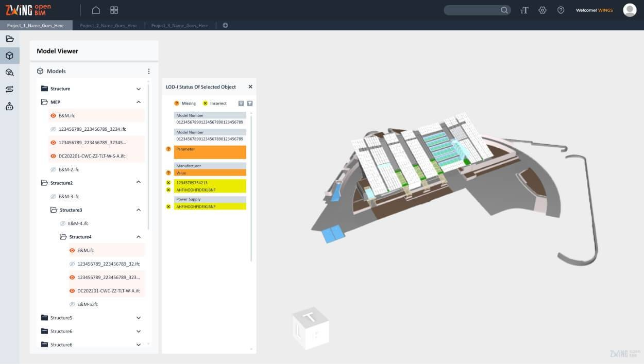Expand the Structure5 folder

click(x=139, y=318)
